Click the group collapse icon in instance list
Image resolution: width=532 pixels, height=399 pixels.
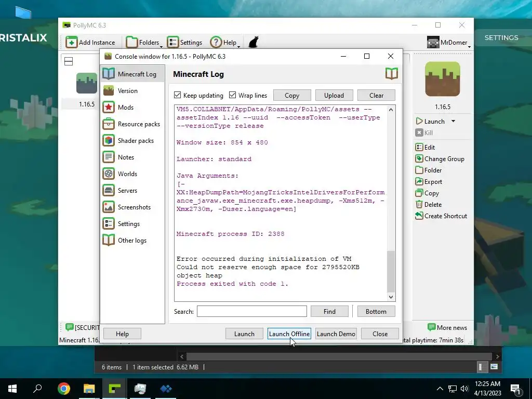69,61
